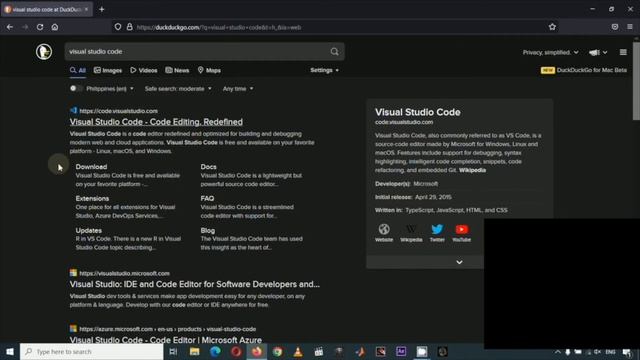This screenshot has height=360, width=640.
Task: Open the Extensions sitelink
Action: pos(92,198)
